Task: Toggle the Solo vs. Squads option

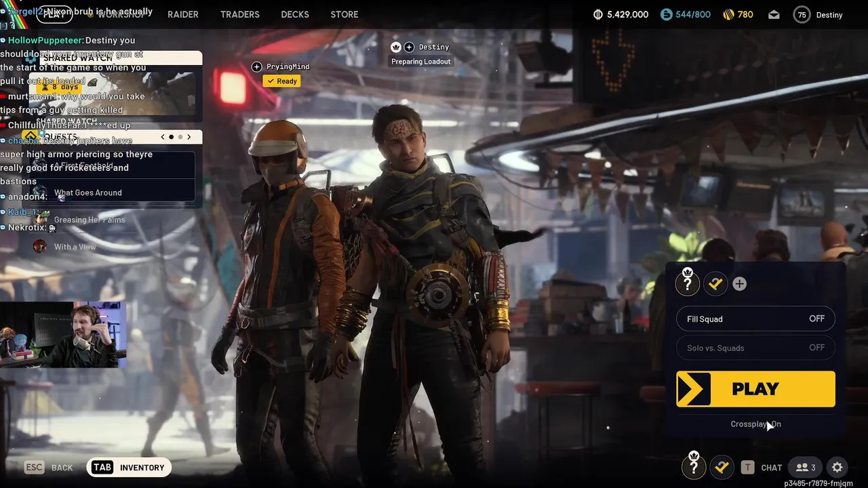Action: coord(755,348)
